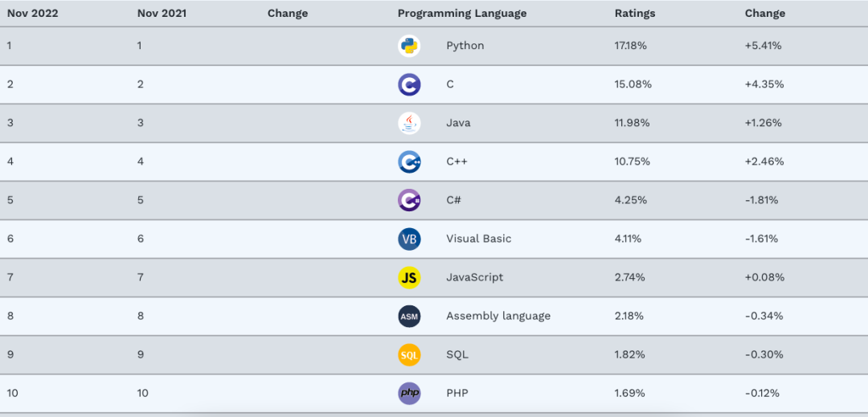The image size is (868, 417).
Task: Click the Programming Language column header
Action: tap(462, 13)
